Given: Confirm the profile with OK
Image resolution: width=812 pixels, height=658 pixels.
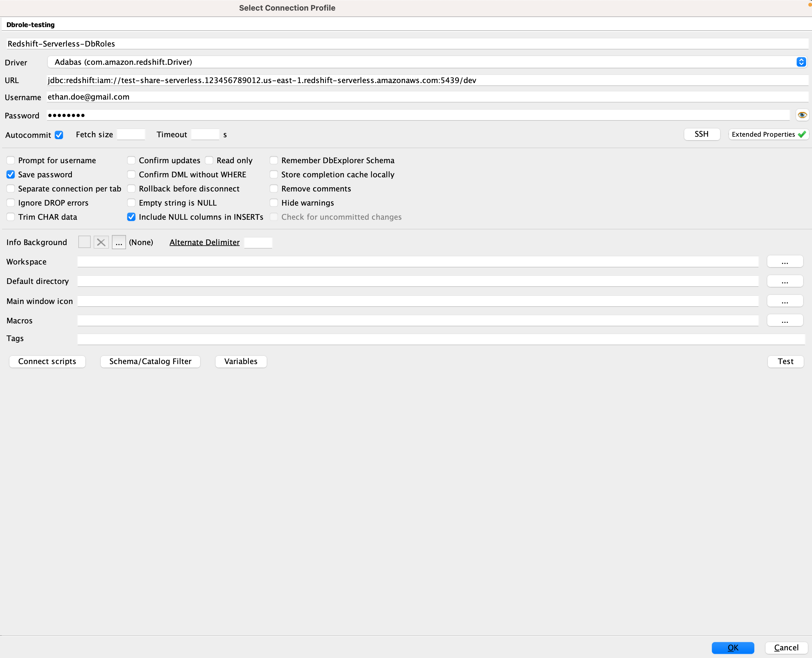Looking at the screenshot, I should click(x=733, y=647).
